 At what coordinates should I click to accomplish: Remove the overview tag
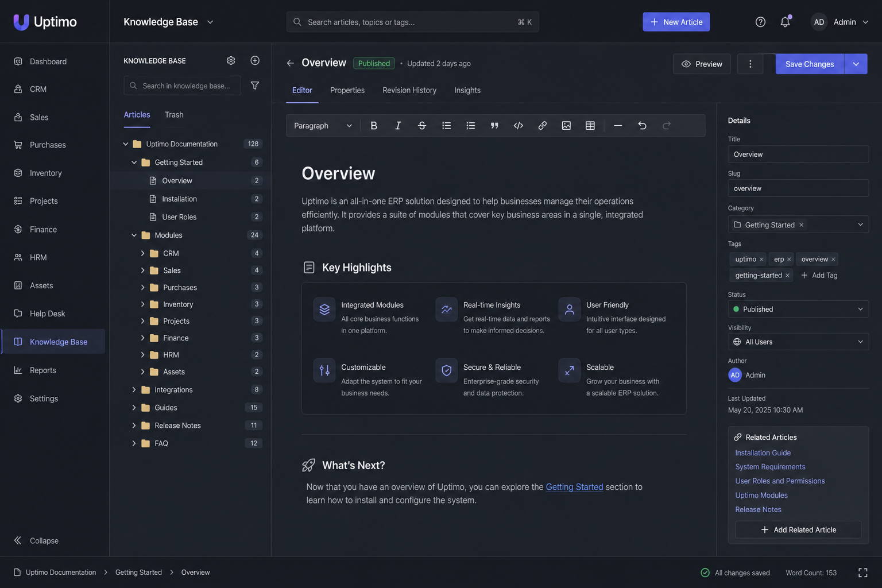click(x=833, y=260)
